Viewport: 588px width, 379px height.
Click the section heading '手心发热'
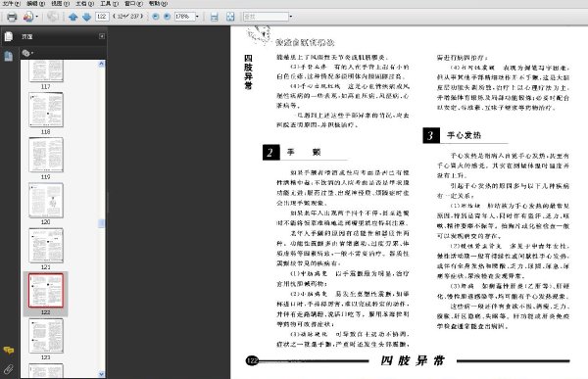pos(464,135)
